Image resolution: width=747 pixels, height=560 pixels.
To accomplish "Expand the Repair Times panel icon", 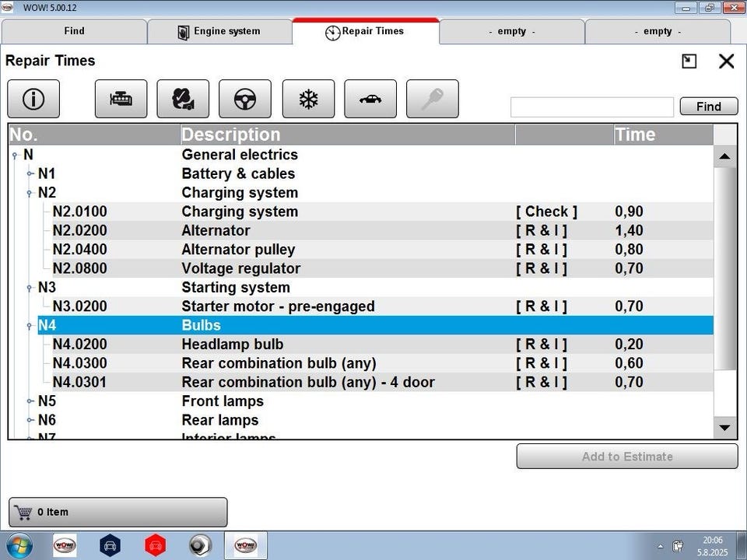I will pyautogui.click(x=689, y=61).
